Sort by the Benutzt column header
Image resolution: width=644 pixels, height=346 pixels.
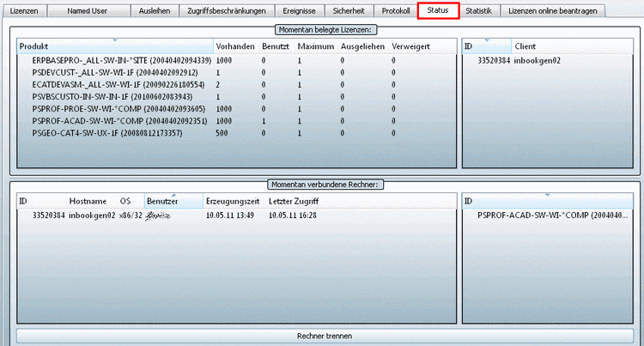point(276,46)
